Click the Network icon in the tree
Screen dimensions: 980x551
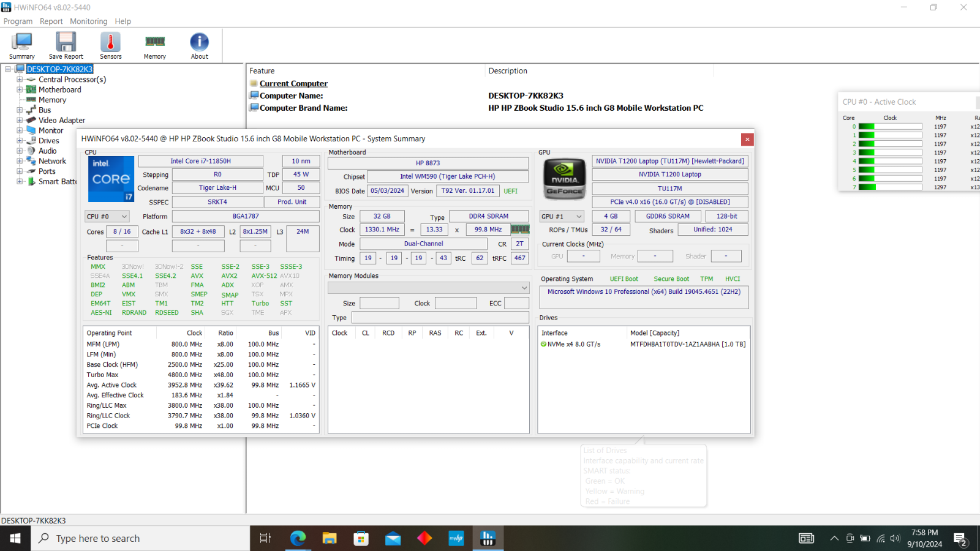(x=31, y=161)
